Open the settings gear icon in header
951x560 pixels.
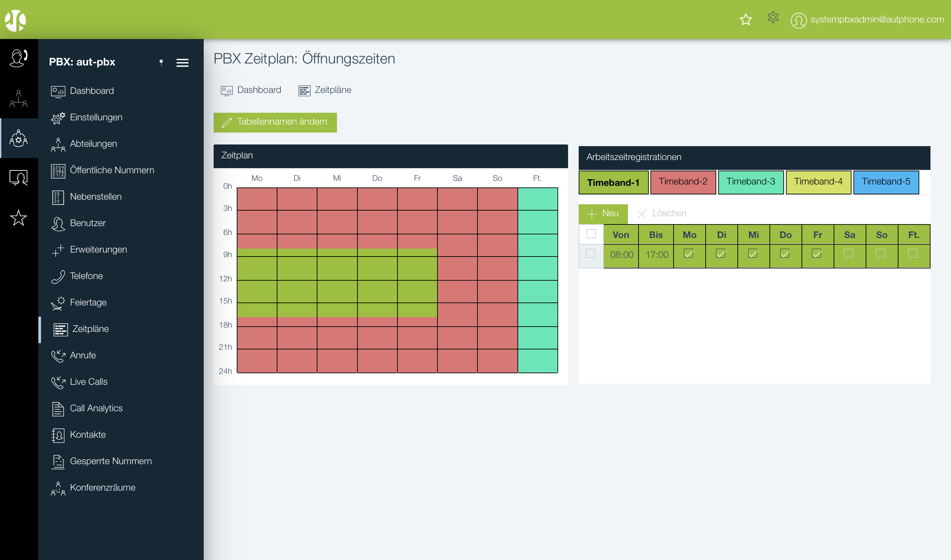pyautogui.click(x=772, y=18)
